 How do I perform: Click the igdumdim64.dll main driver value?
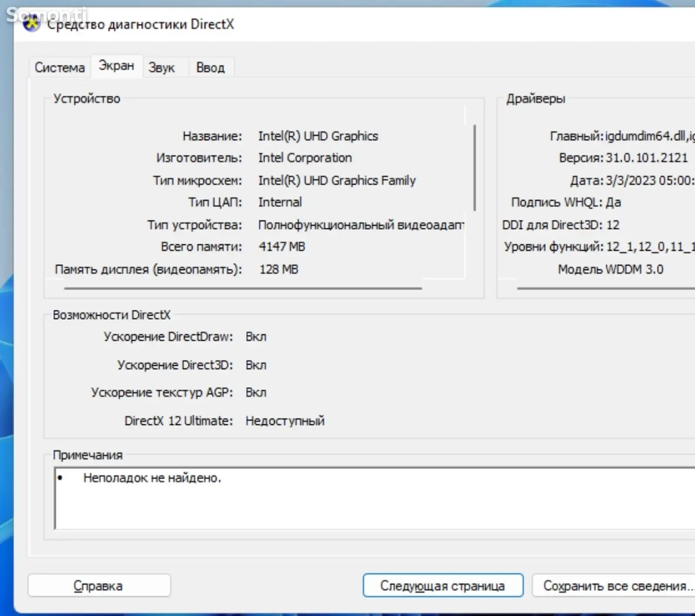click(650, 136)
